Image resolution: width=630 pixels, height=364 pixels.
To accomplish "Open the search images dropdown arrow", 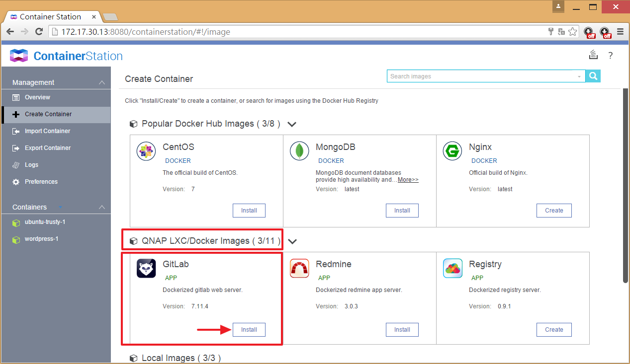I will click(579, 76).
